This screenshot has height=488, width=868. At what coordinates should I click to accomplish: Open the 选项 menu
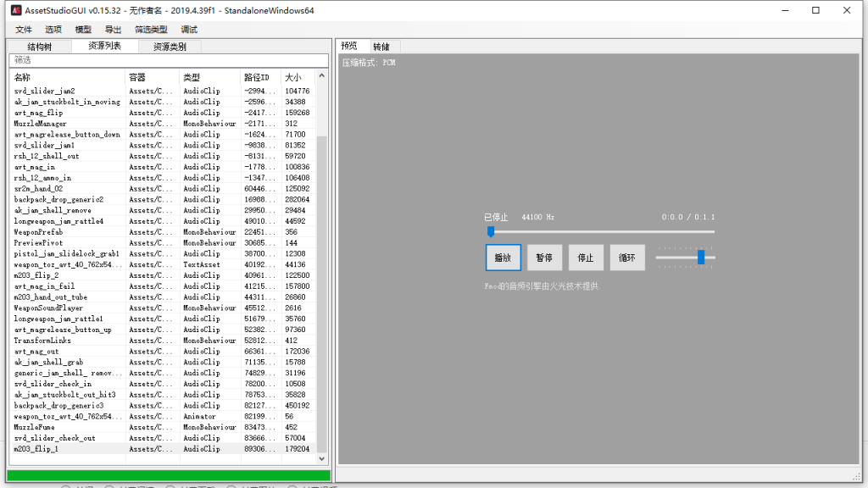click(53, 30)
